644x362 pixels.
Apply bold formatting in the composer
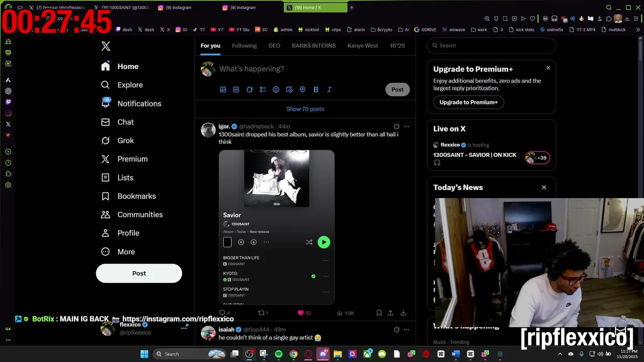(316, 89)
